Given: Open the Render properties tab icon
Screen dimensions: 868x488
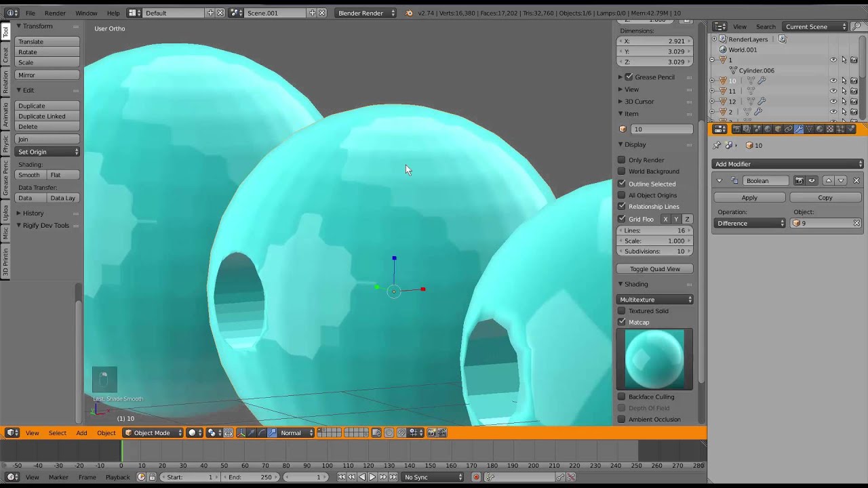Looking at the screenshot, I should point(736,129).
